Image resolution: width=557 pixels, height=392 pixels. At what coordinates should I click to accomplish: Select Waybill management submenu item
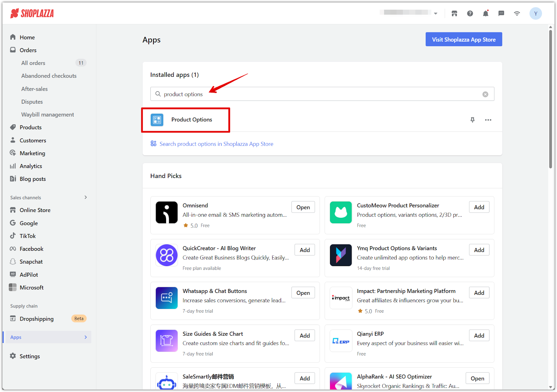point(48,115)
